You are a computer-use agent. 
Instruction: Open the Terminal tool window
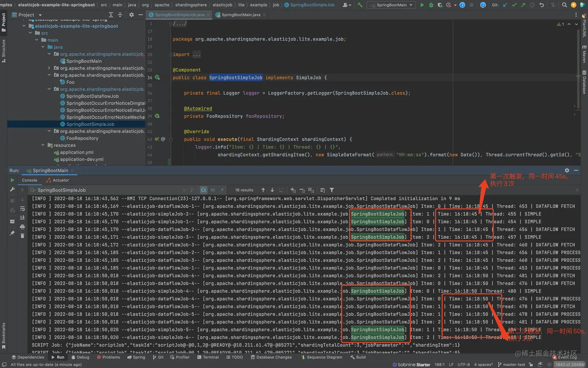click(x=208, y=357)
